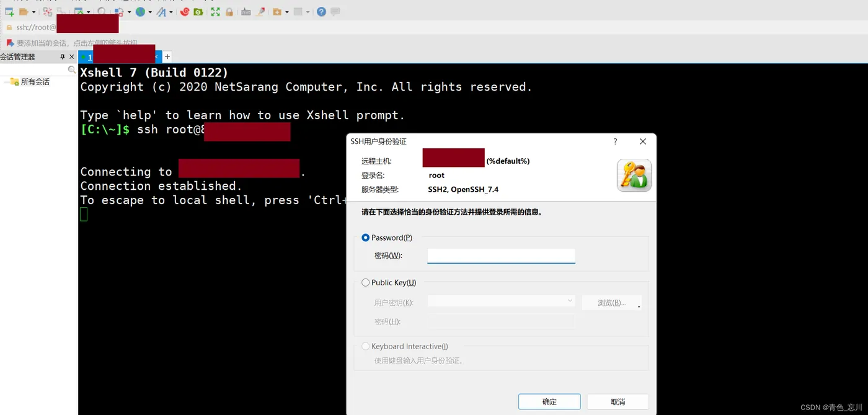Expand the globe icon dropdown arrow
The image size is (868, 415).
coord(150,12)
